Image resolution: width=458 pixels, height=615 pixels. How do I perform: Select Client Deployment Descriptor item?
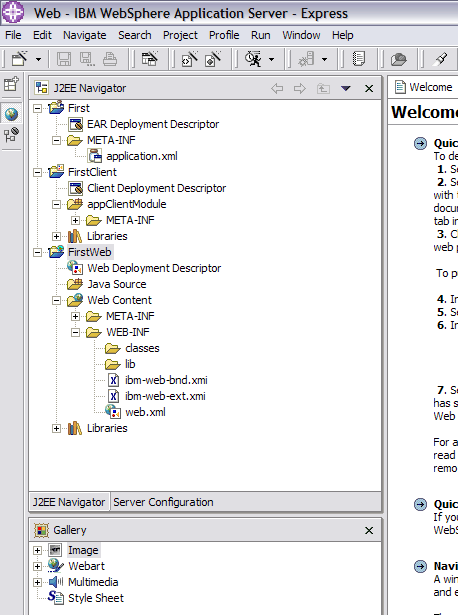point(156,188)
